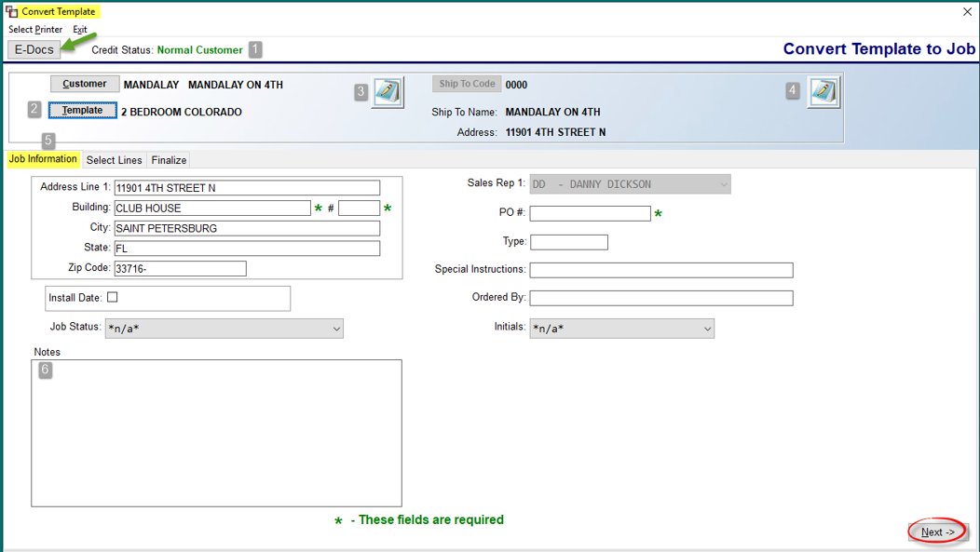This screenshot has width=980, height=552.
Task: Open the Initials dropdown list
Action: 622,329
